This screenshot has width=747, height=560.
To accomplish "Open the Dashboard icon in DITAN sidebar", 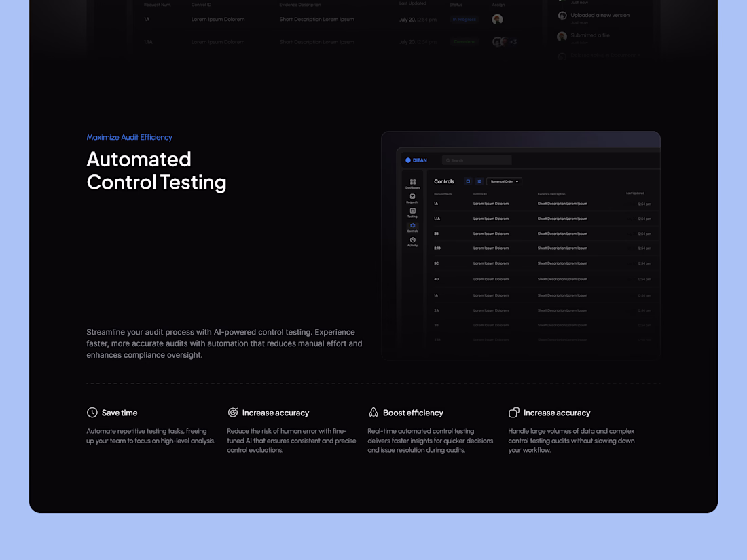I will tap(413, 182).
